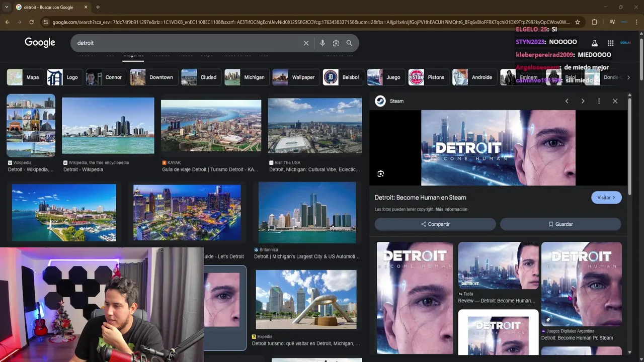Open 'Detroit - Wikipedia' free encyclopedia skyline image
644x362 pixels.
(108, 126)
